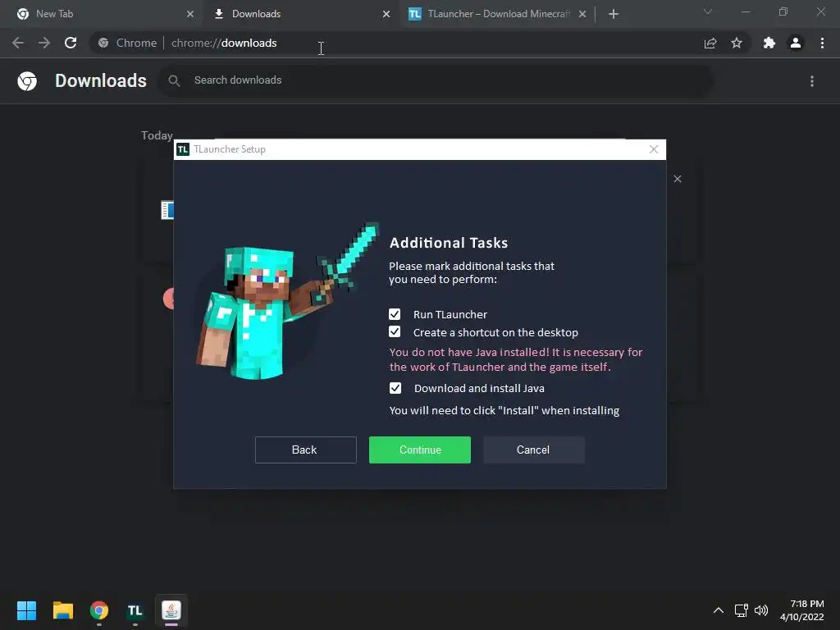The height and width of the screenshot is (630, 840).
Task: Reload the downloads page
Action: [71, 43]
